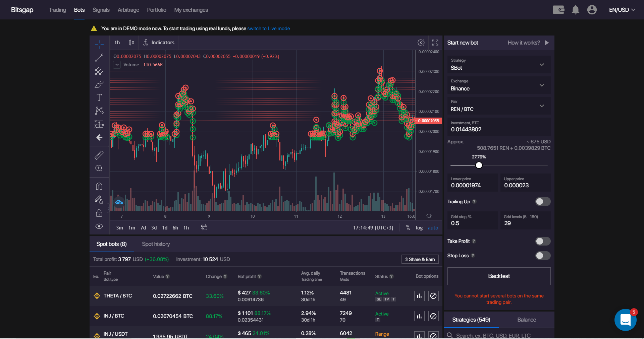The height and width of the screenshot is (339, 644).
Task: Open chart settings gear
Action: click(421, 43)
